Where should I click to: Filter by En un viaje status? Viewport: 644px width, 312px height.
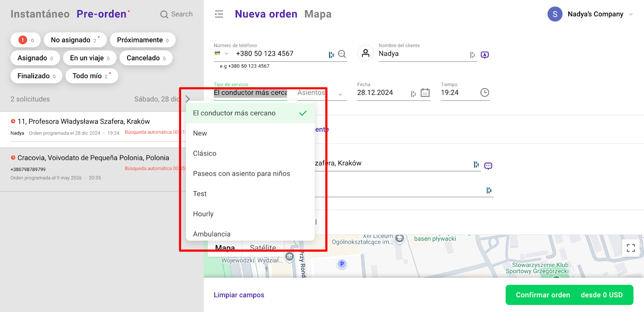[90, 58]
